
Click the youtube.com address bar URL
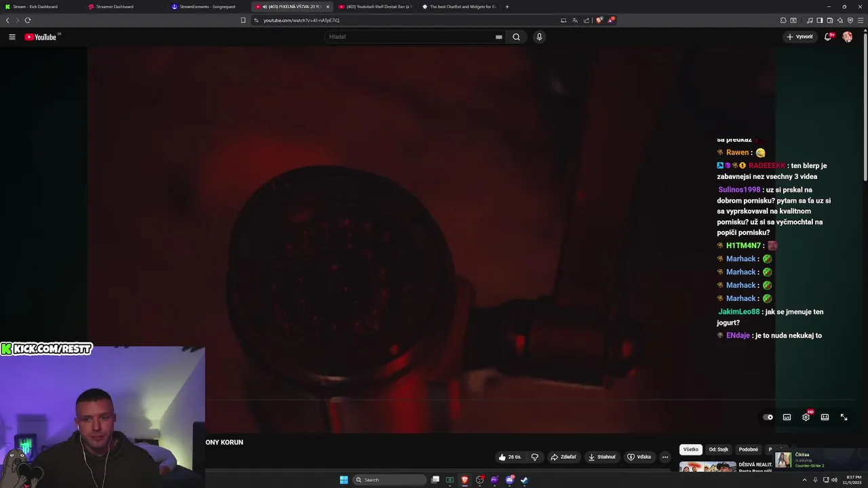coord(302,20)
